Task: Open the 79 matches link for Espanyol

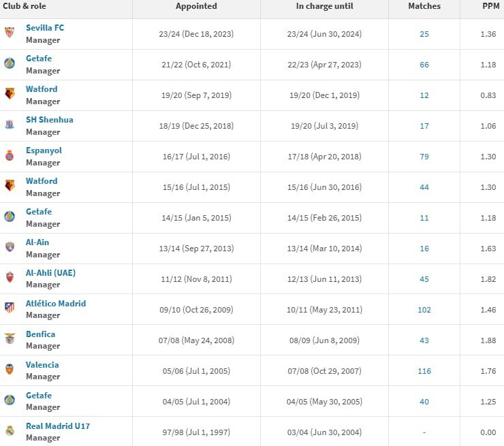Action: (424, 157)
